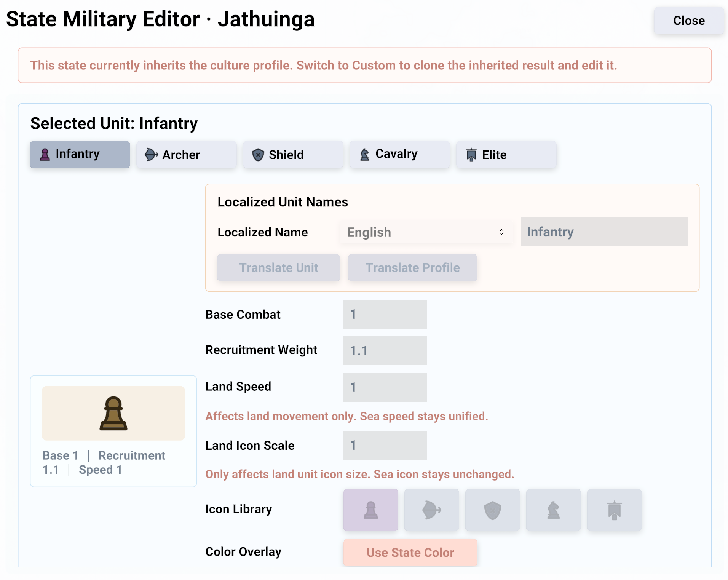Click the Translate Profile button
Viewport: 728px width, 580px height.
click(x=412, y=268)
